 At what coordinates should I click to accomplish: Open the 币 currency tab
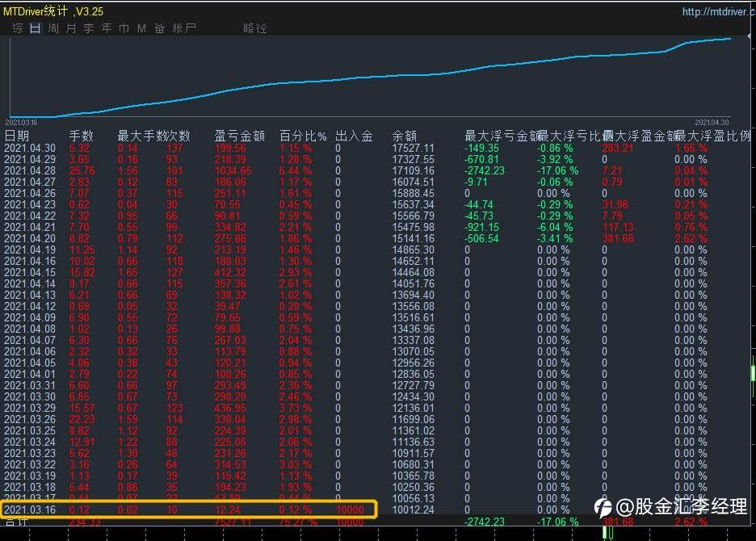click(x=124, y=28)
